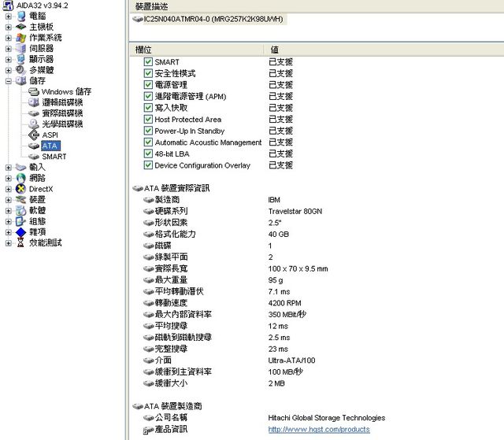Toggle the Power-Up In Standby checkbox

[x=148, y=131]
